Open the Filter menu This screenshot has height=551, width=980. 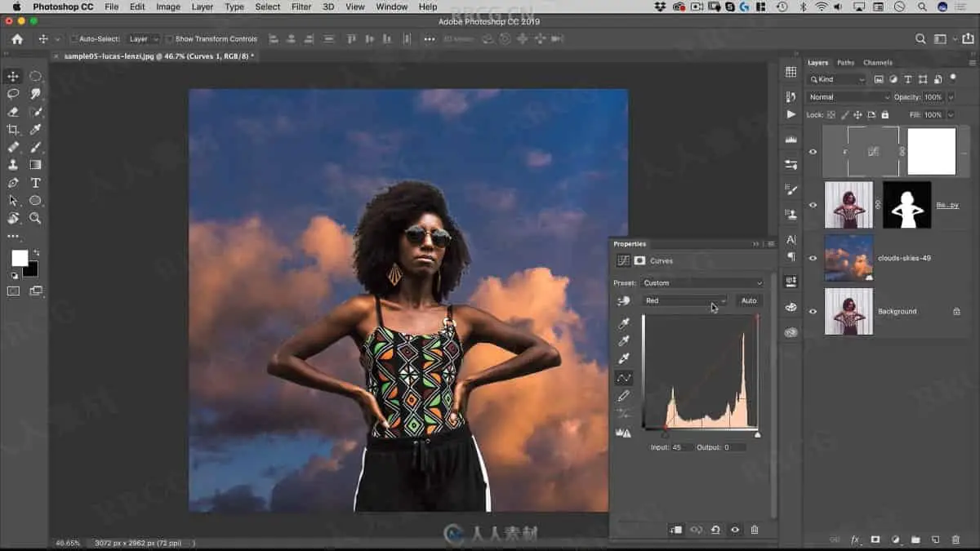coord(301,7)
